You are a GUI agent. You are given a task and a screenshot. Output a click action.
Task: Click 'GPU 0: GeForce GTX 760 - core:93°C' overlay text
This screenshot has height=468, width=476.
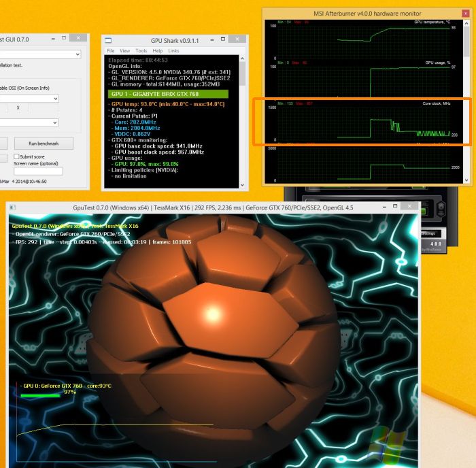point(67,386)
